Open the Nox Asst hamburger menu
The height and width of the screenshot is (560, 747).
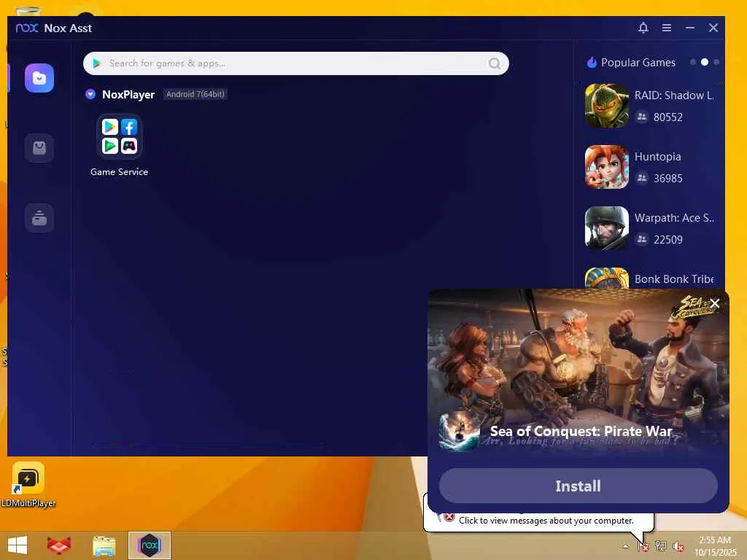click(x=667, y=28)
